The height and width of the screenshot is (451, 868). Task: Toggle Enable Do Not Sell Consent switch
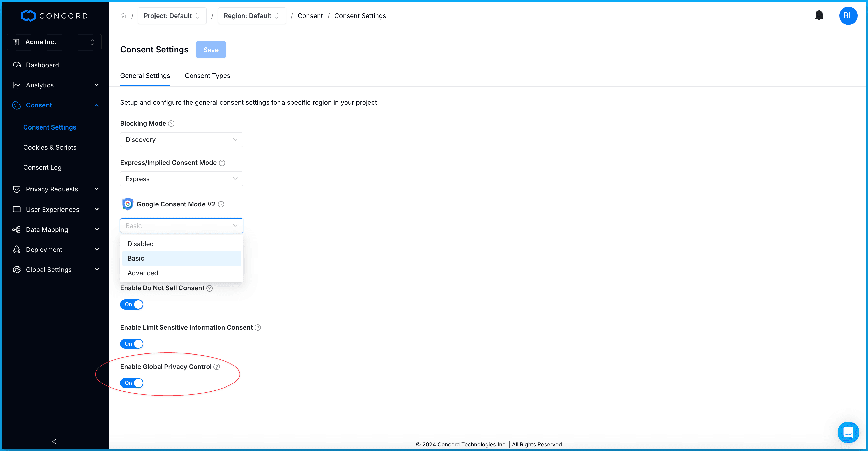pos(132,304)
